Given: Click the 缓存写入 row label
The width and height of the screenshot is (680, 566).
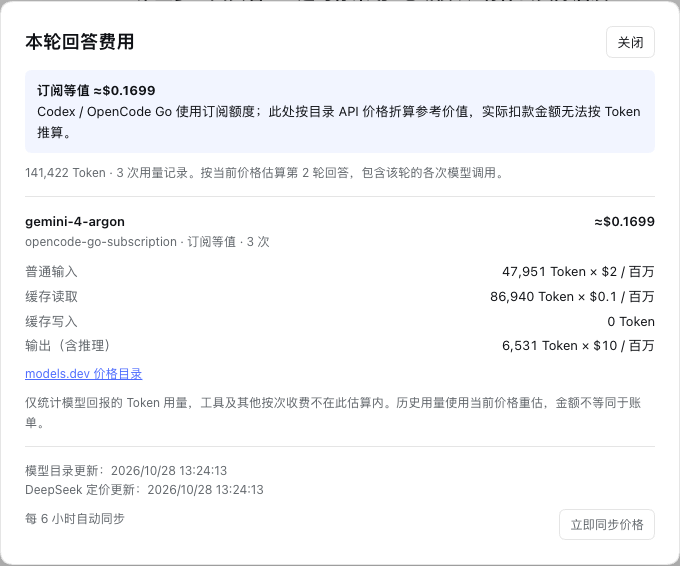Looking at the screenshot, I should [51, 321].
